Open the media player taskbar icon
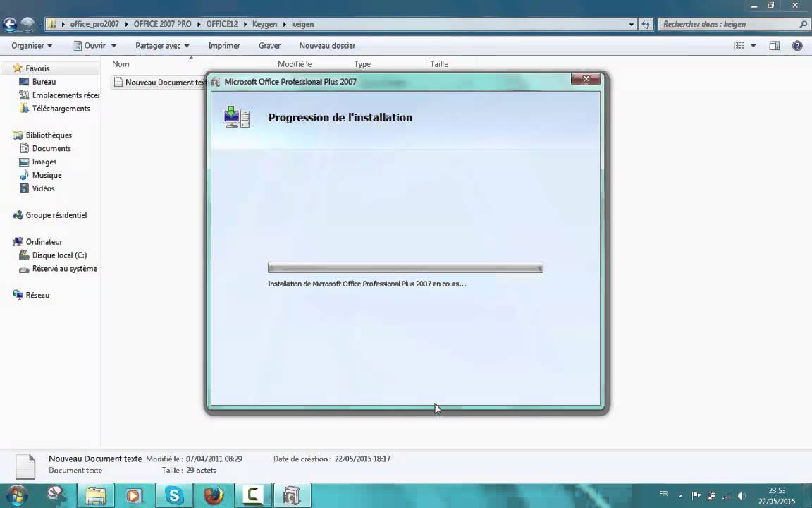Viewport: 812px width, 508px height. (x=135, y=495)
